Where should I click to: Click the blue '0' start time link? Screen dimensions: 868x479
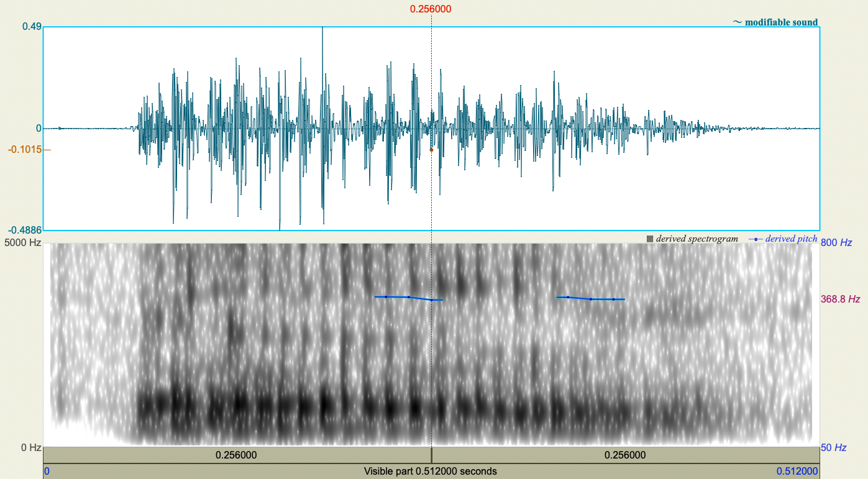coord(45,471)
